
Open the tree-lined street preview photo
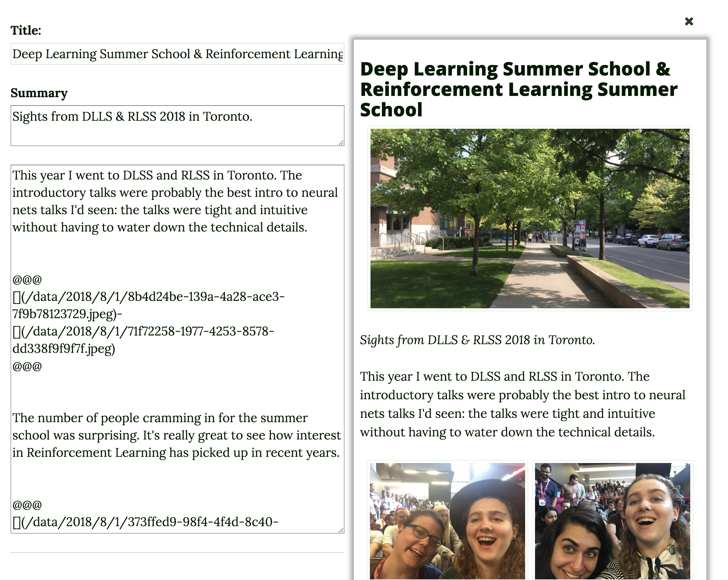tap(530, 218)
